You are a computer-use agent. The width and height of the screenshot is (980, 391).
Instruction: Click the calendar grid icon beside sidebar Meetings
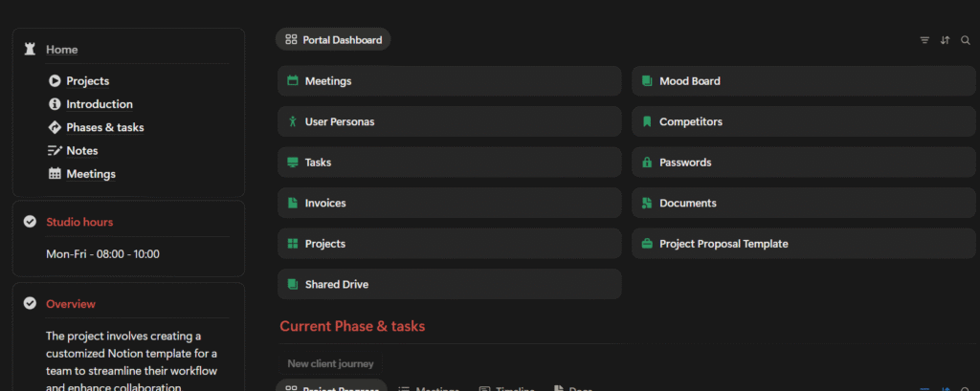[x=55, y=174]
